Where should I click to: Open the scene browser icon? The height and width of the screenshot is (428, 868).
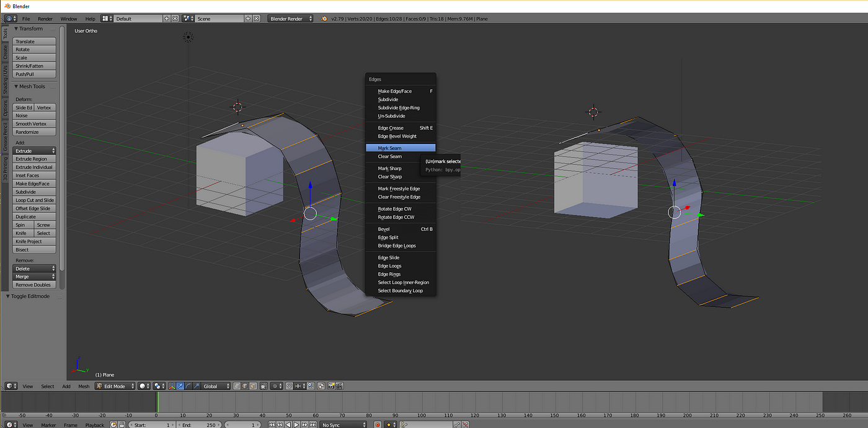(188, 19)
